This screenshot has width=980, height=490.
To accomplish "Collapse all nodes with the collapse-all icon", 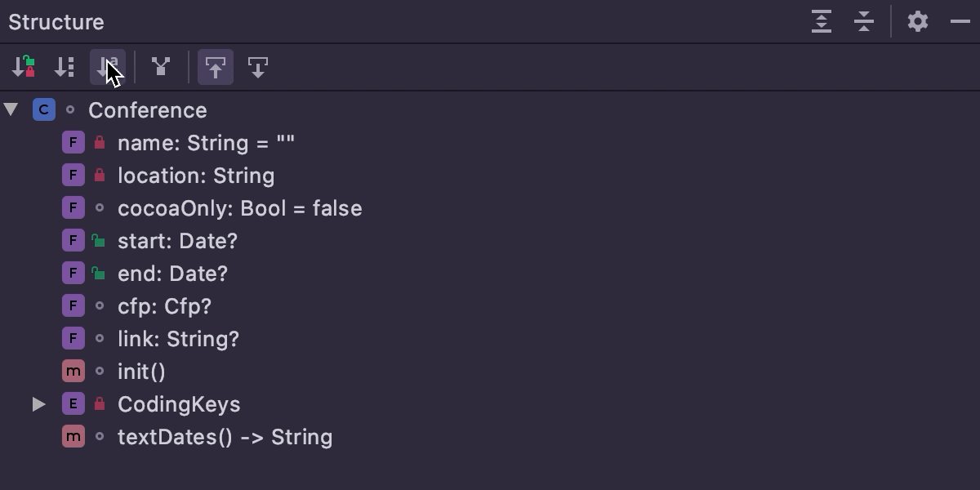I will pos(863,22).
